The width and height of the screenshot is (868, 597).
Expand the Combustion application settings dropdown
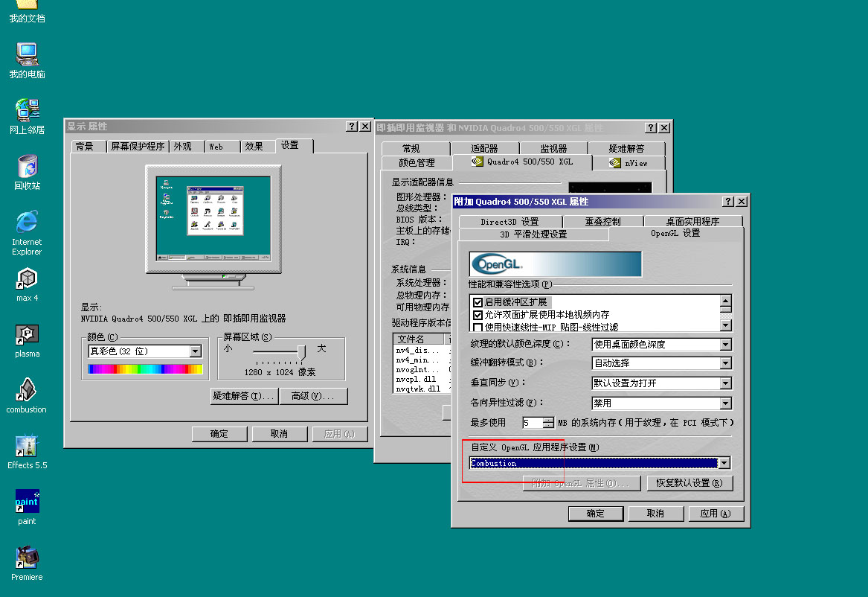(x=724, y=463)
